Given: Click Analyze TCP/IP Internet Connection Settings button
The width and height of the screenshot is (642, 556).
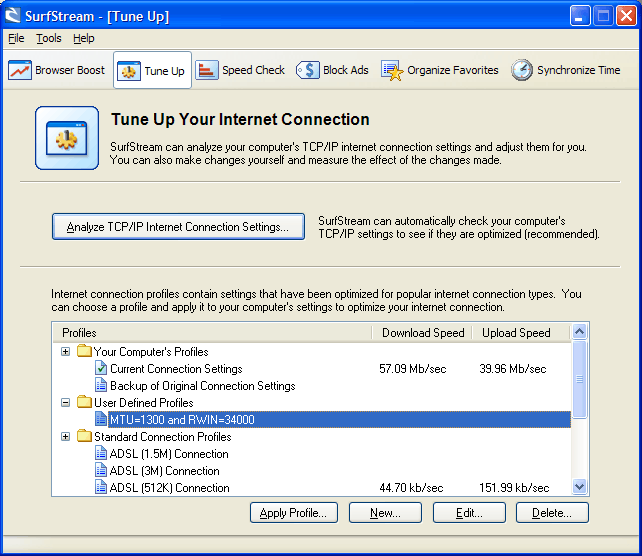Looking at the screenshot, I should [x=178, y=226].
